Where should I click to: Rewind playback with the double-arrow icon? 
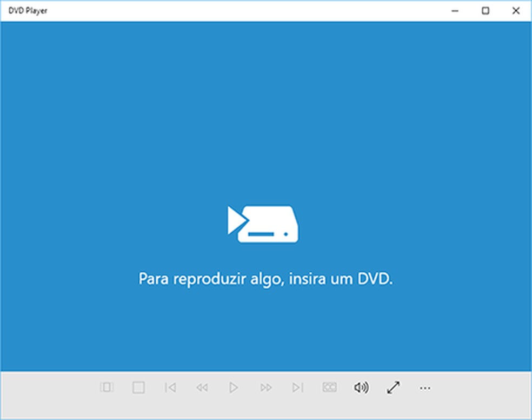(x=202, y=388)
